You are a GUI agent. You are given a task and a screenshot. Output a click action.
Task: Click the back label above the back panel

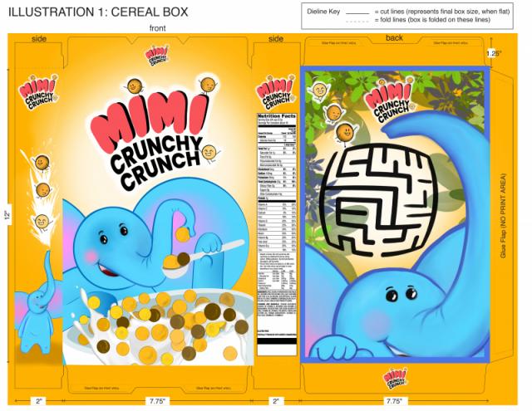click(394, 37)
